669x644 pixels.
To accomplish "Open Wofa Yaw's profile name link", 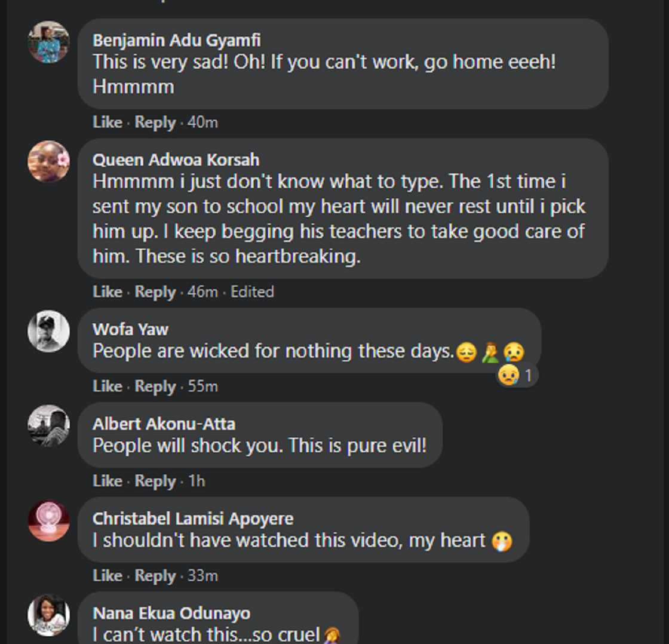I will 130,329.
